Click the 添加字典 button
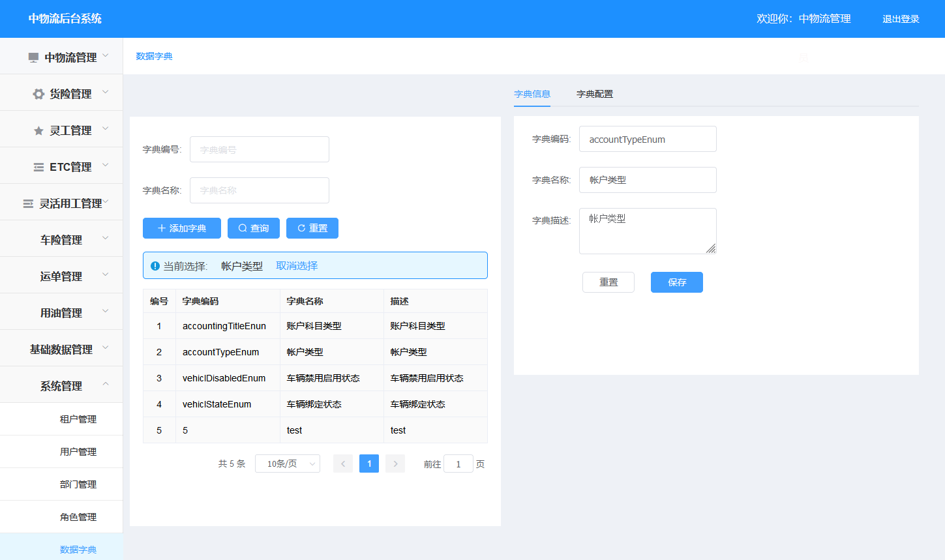 [x=182, y=228]
